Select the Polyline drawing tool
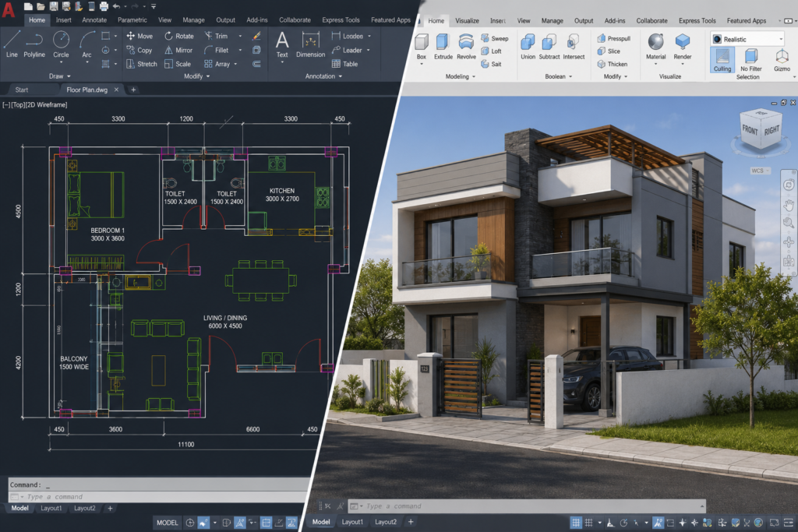Screen dimensions: 798x532 coord(34,44)
